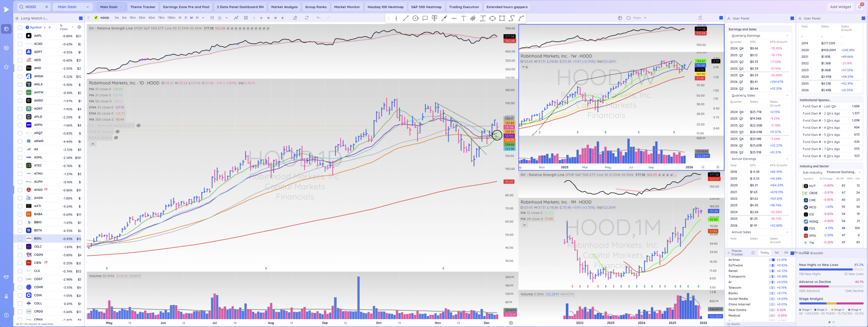Click the chart refresh icon
Screen dimensions: 868x327
click(x=307, y=18)
